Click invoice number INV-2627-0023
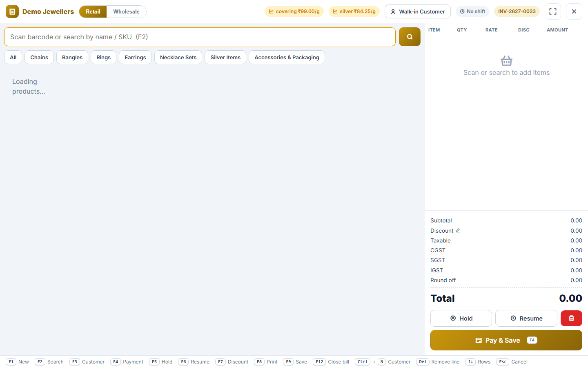The image size is (588, 368). pyautogui.click(x=517, y=11)
